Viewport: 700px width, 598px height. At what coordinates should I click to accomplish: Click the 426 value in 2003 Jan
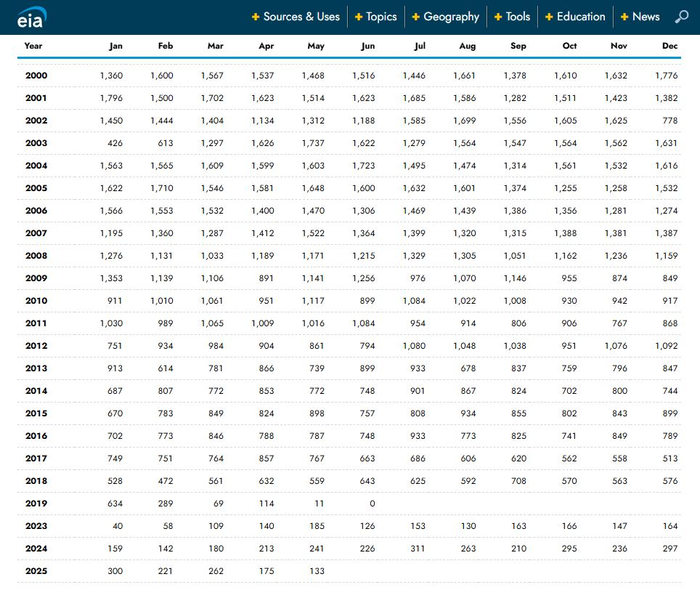[115, 143]
